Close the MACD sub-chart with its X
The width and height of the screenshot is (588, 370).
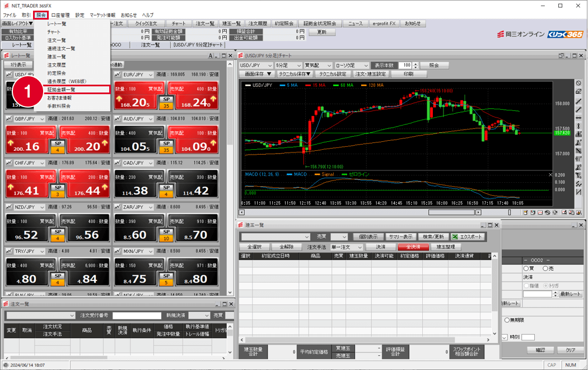pyautogui.click(x=550, y=175)
